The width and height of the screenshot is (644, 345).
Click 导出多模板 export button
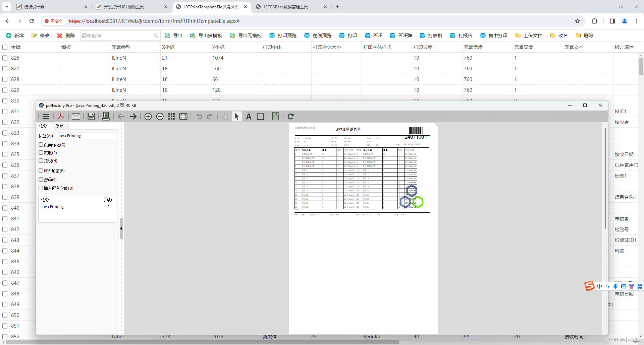point(206,36)
